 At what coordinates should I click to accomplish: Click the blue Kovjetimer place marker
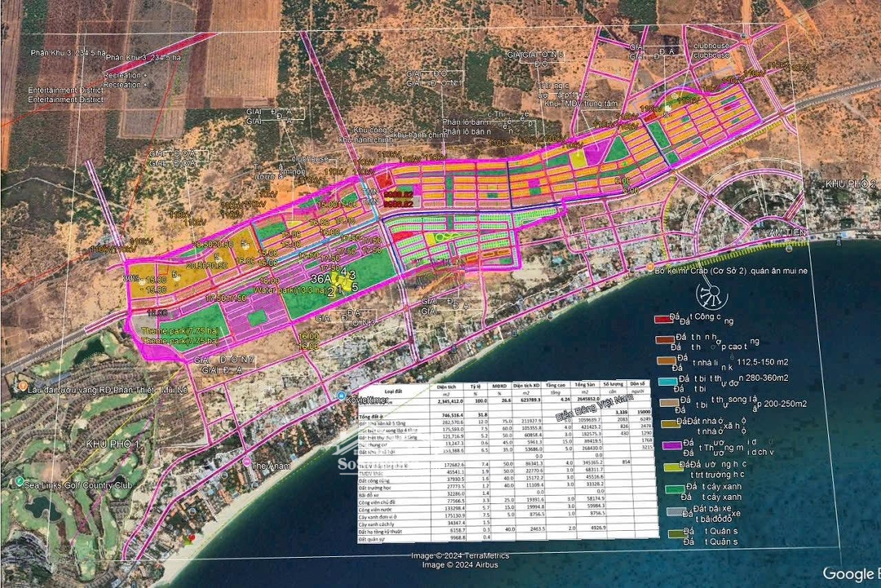coord(340,396)
